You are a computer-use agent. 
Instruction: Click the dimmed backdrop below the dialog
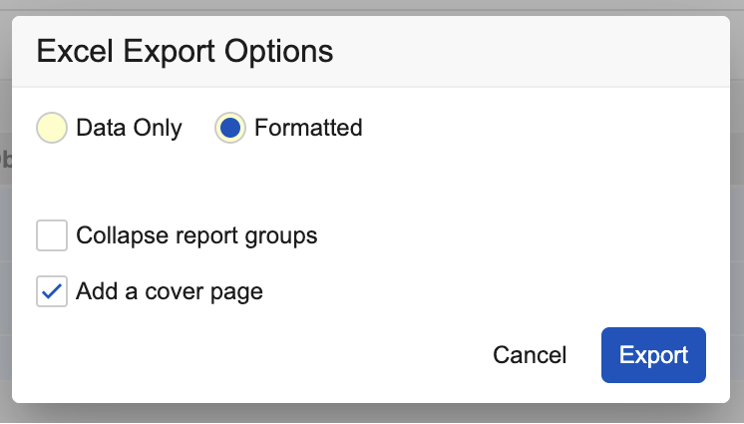[x=372, y=414]
